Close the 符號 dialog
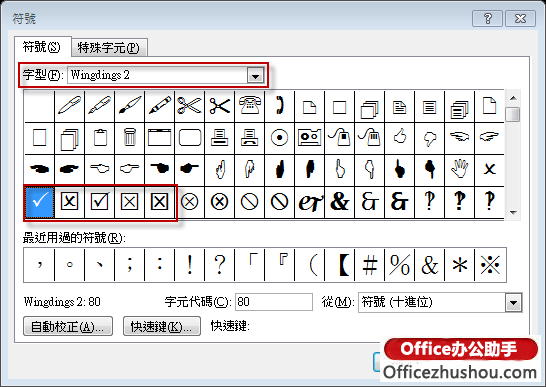This screenshot has width=546, height=387. pos(520,18)
